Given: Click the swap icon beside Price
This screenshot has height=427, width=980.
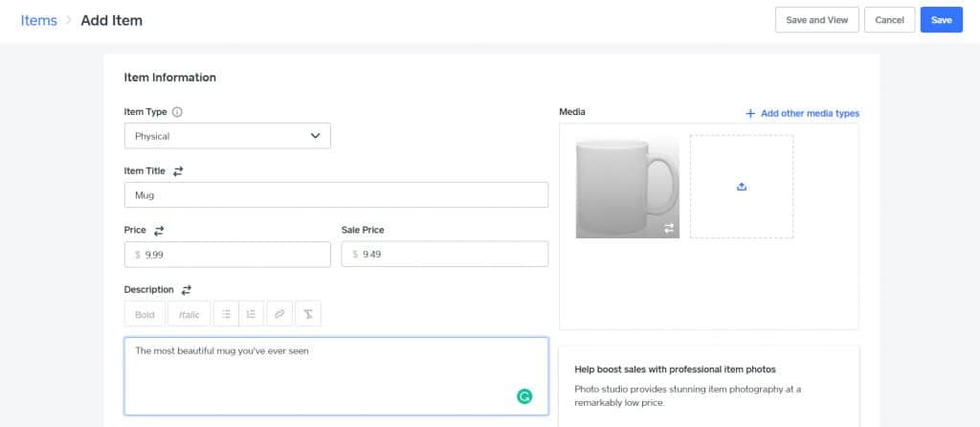Looking at the screenshot, I should pos(159,230).
